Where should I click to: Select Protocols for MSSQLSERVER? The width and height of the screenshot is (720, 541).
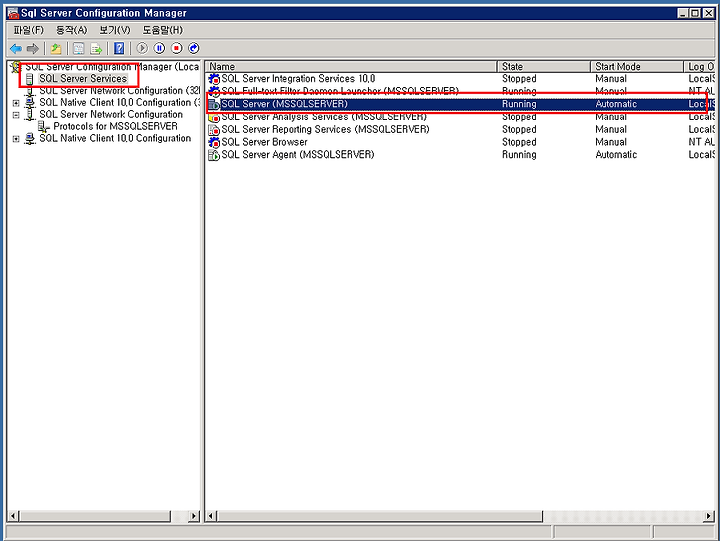tap(115, 126)
